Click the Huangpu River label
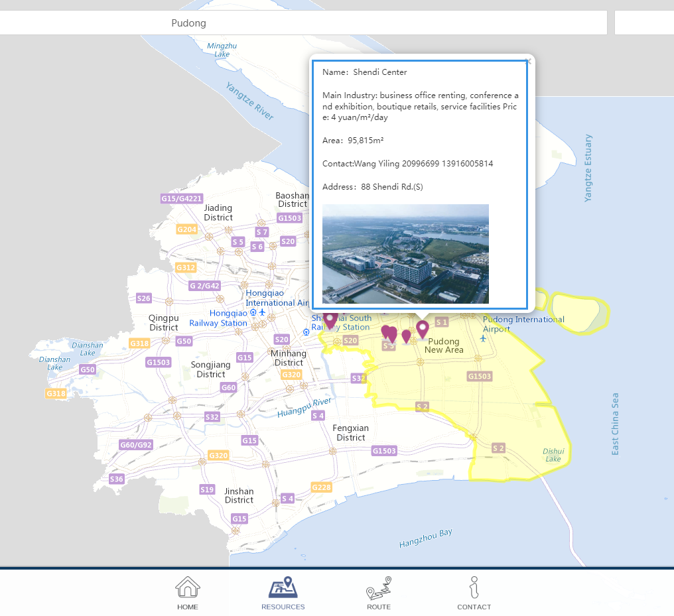The height and width of the screenshot is (616, 674). (304, 407)
